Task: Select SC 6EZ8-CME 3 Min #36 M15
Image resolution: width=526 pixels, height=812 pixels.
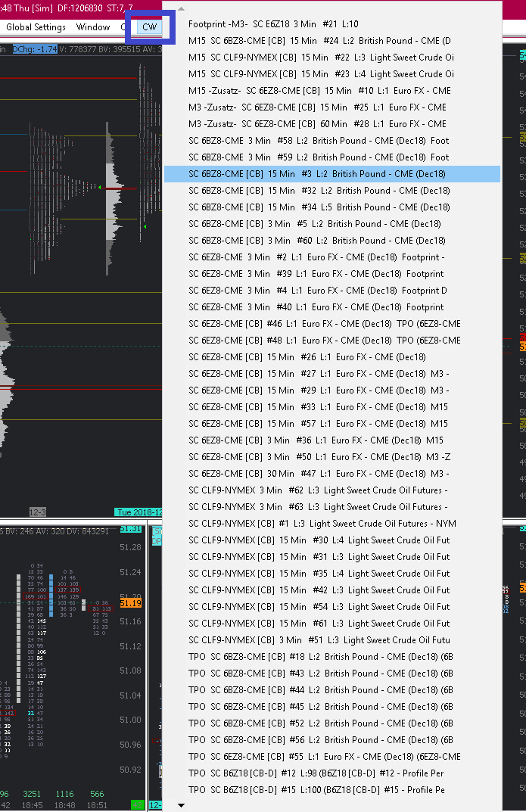Action: 332,440
